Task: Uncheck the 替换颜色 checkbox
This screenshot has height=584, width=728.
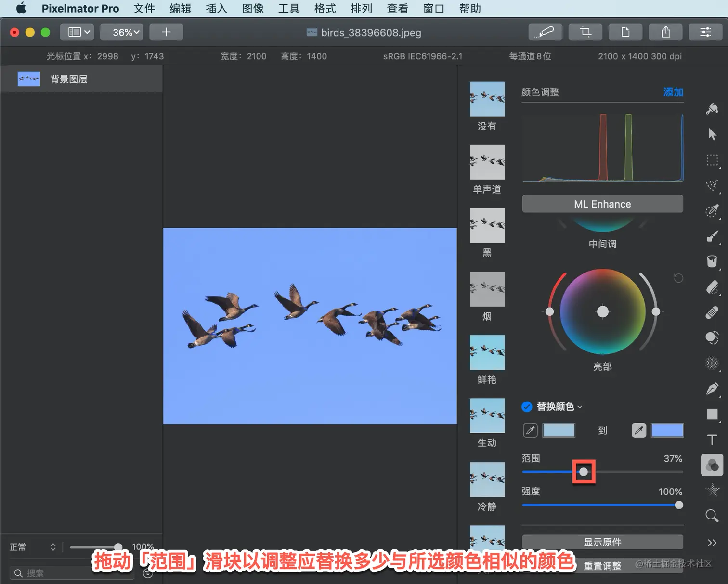Action: click(527, 407)
